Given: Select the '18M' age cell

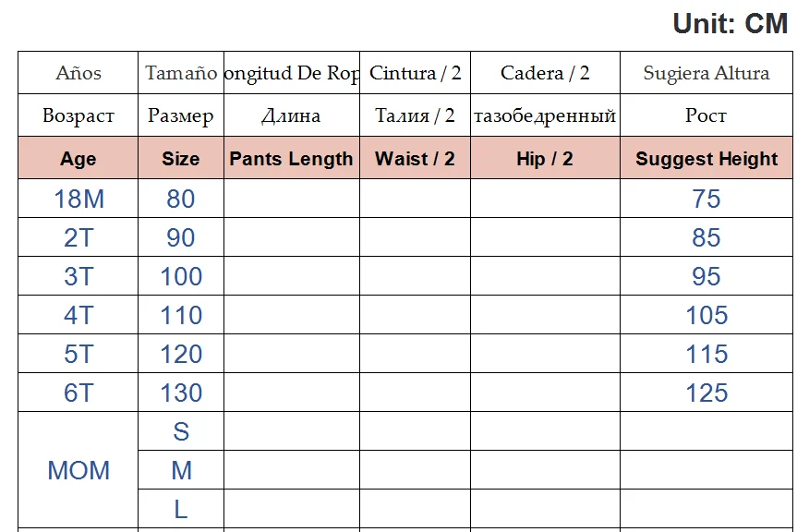Looking at the screenshot, I should [x=78, y=199].
